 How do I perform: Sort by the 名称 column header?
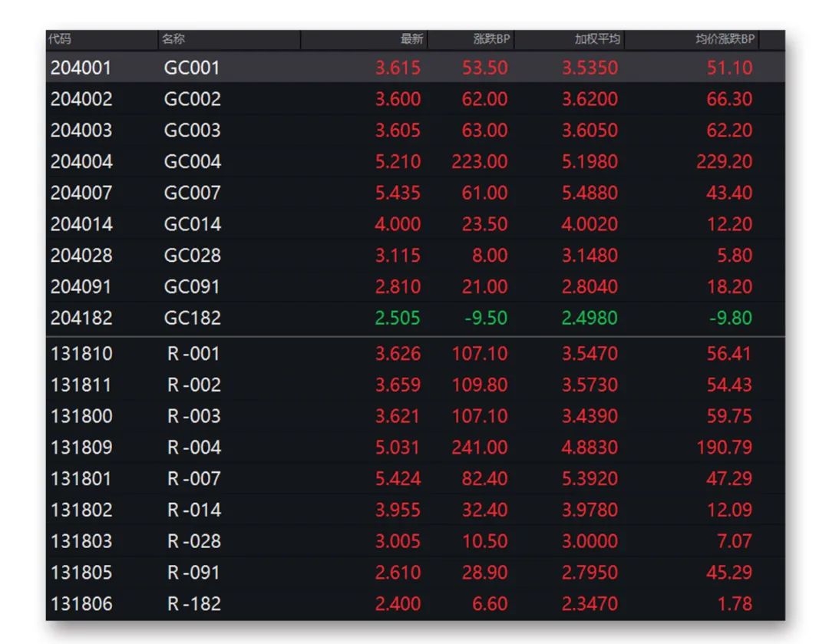[x=173, y=39]
